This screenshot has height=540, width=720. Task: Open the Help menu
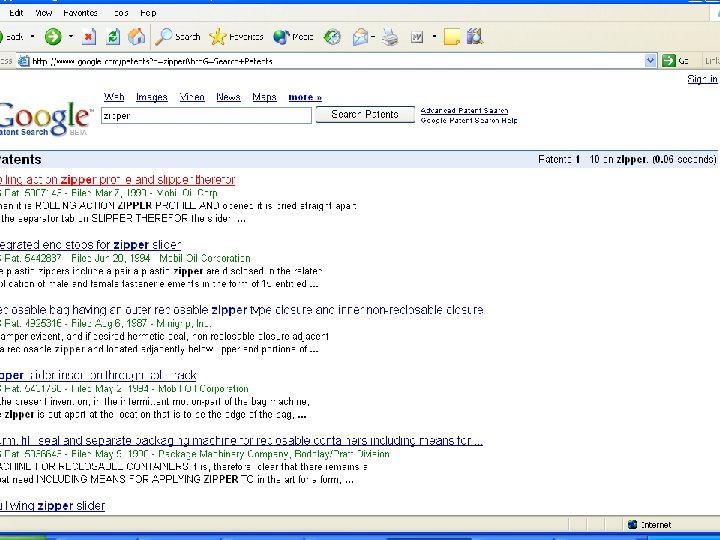(148, 13)
